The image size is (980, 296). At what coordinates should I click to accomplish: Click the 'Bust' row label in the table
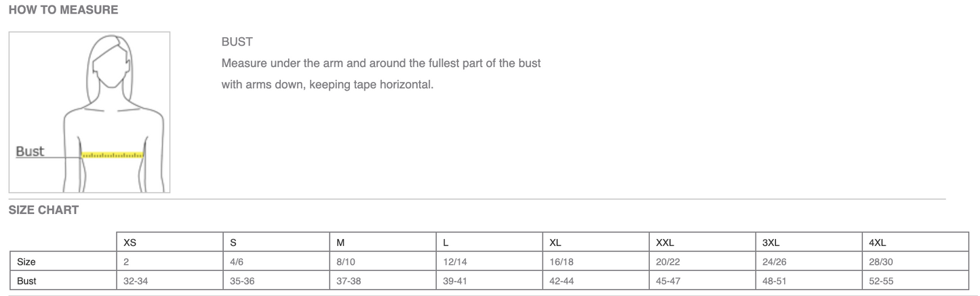(x=26, y=280)
